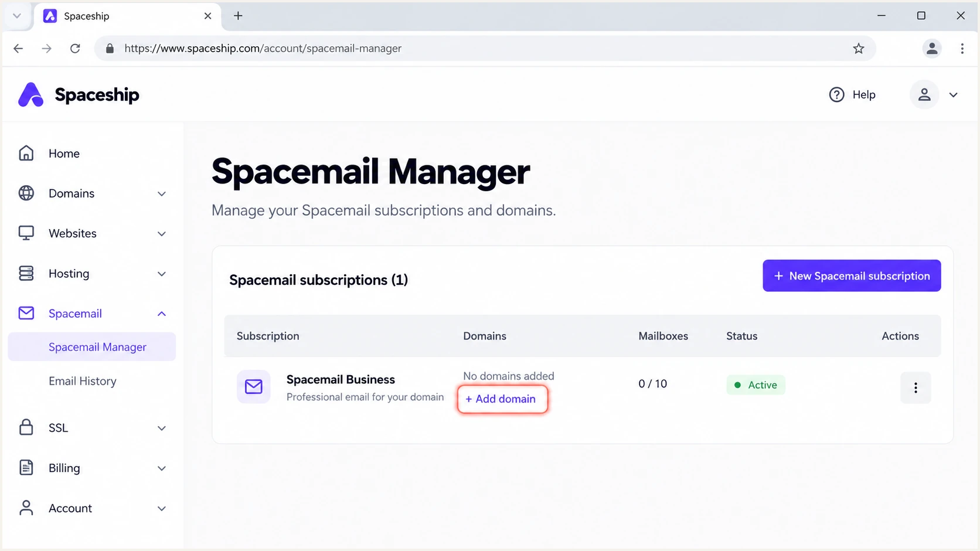Open the three-dot actions menu for Spacemail Business
The width and height of the screenshot is (980, 551).
coord(916,387)
